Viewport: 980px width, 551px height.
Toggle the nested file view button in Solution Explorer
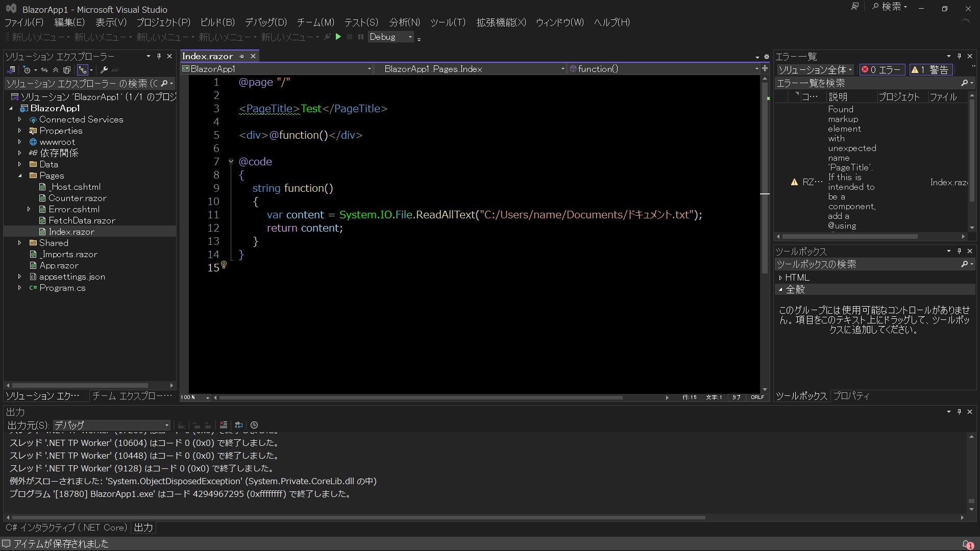(83, 70)
